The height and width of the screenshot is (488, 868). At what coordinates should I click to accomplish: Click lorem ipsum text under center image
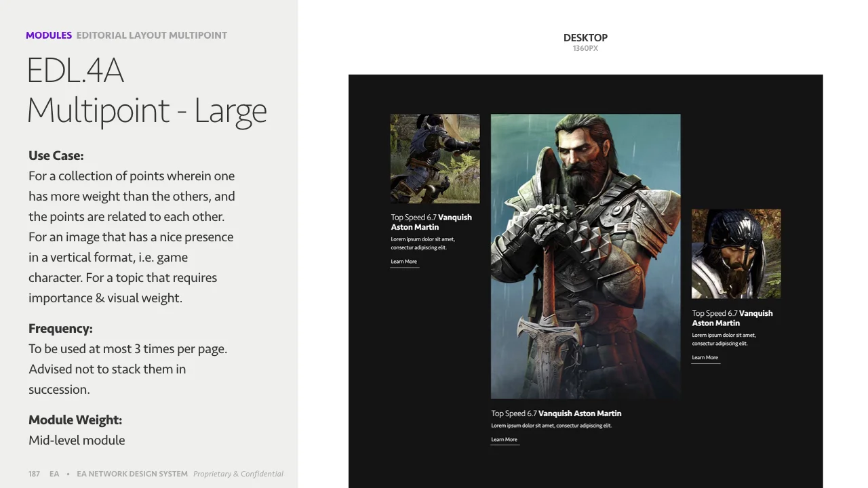click(551, 426)
